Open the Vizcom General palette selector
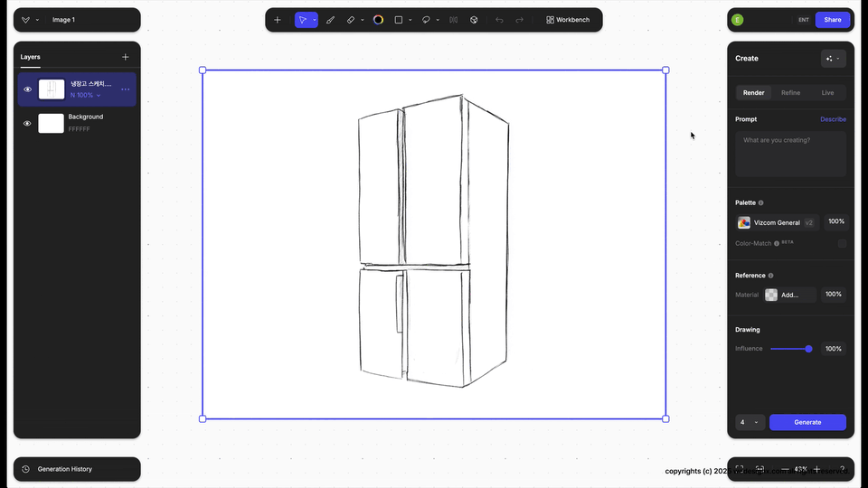Viewport: 868px width, 488px height. click(x=778, y=223)
